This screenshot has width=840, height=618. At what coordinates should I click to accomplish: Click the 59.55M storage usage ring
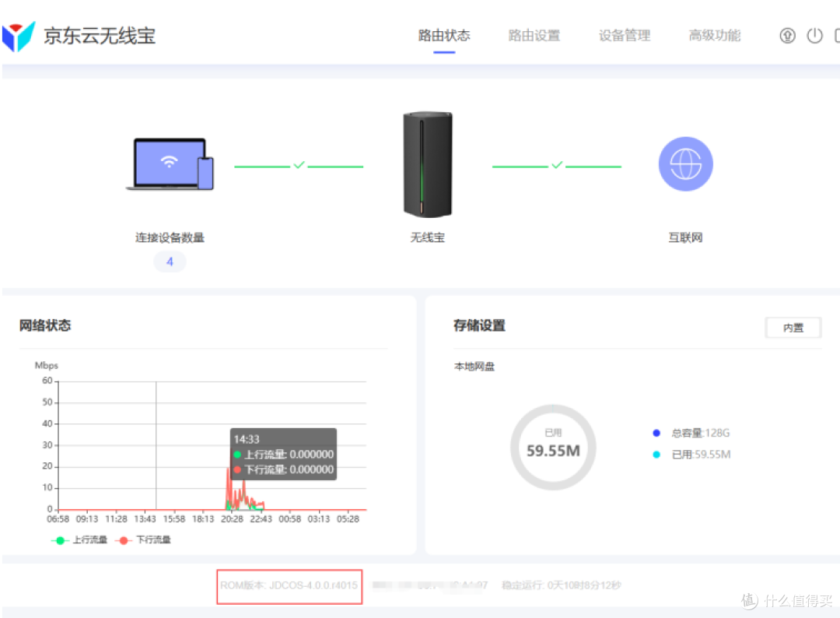point(553,447)
